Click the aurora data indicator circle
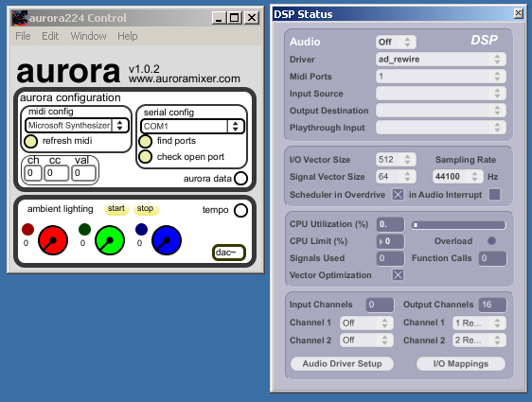This screenshot has height=402, width=532. (x=240, y=179)
